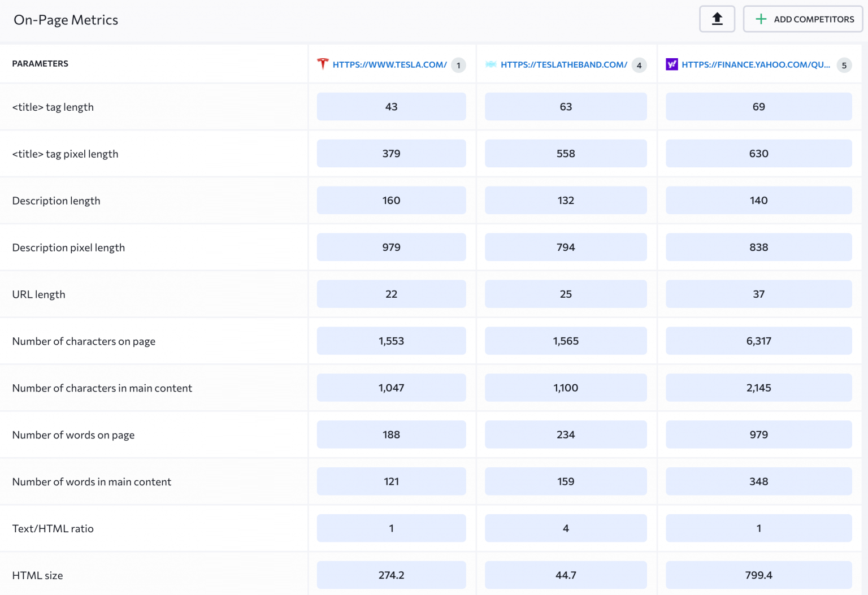
Task: Click the Description pixel length row label
Action: click(x=68, y=247)
